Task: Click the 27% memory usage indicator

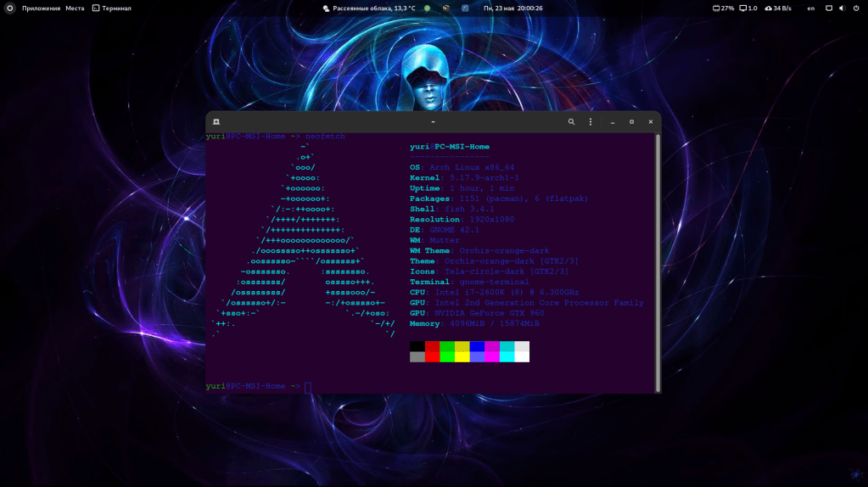Action: (723, 8)
